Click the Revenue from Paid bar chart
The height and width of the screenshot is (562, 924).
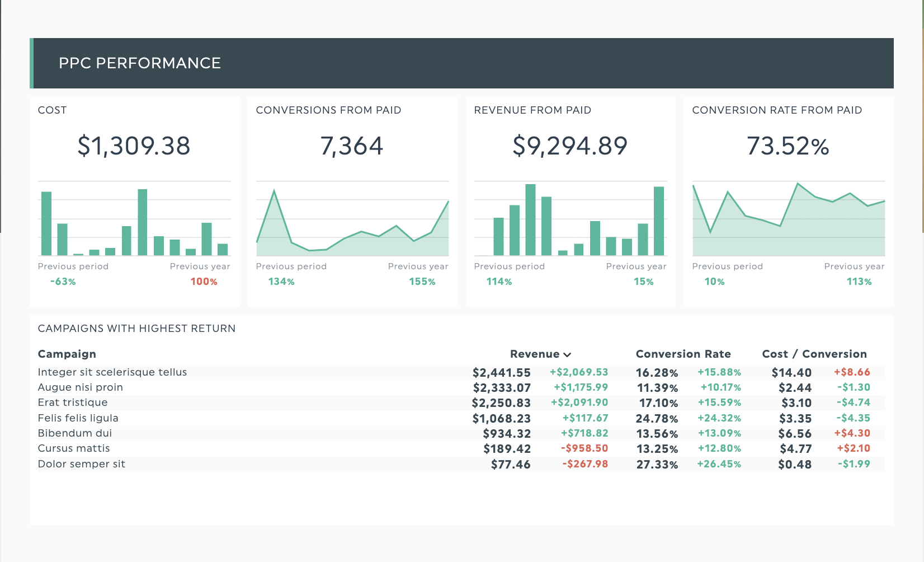click(x=571, y=219)
